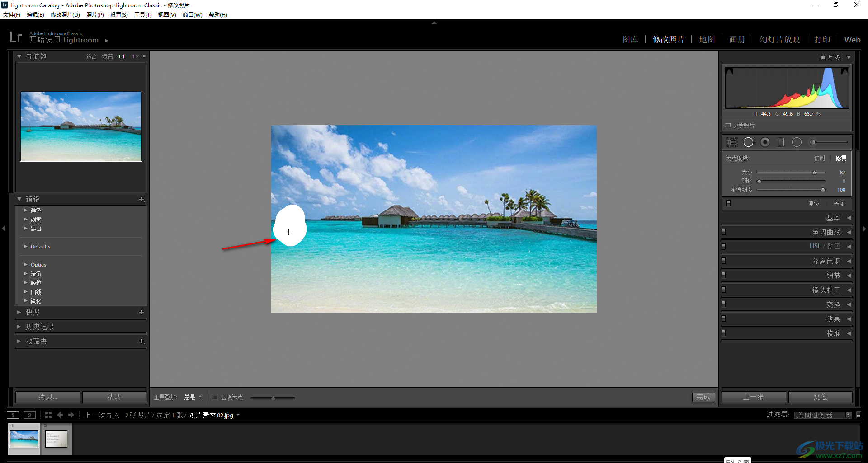The image size is (868, 463).
Task: Open the 视图(V) menu
Action: [167, 15]
